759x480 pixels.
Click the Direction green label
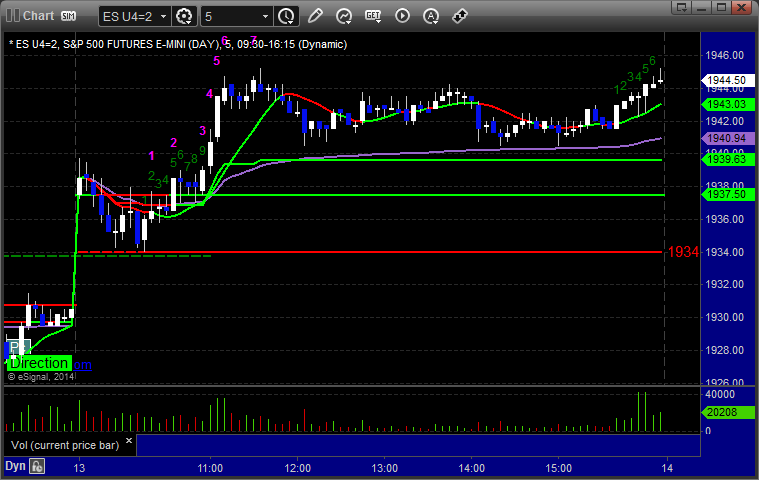39,363
